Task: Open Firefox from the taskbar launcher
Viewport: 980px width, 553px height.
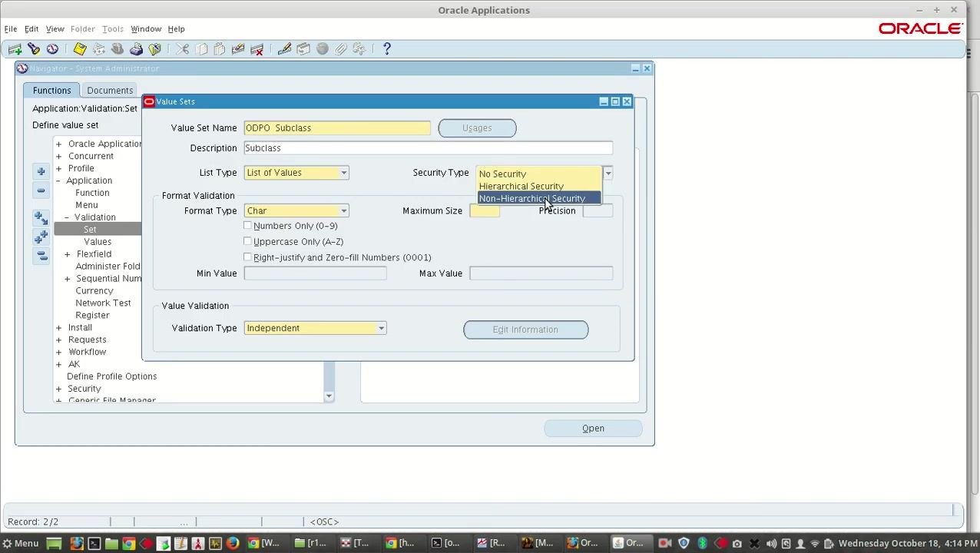Action: (x=233, y=543)
